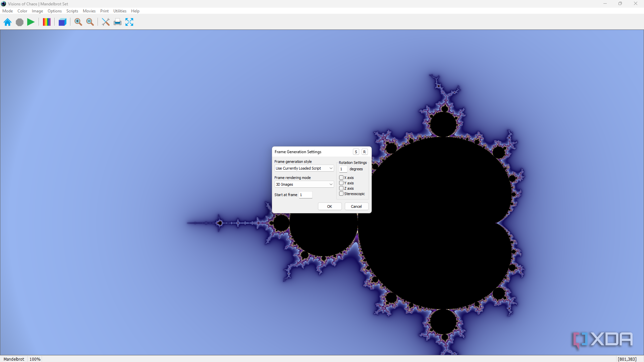The image size is (644, 362).
Task: Open the Print menu
Action: 104,11
